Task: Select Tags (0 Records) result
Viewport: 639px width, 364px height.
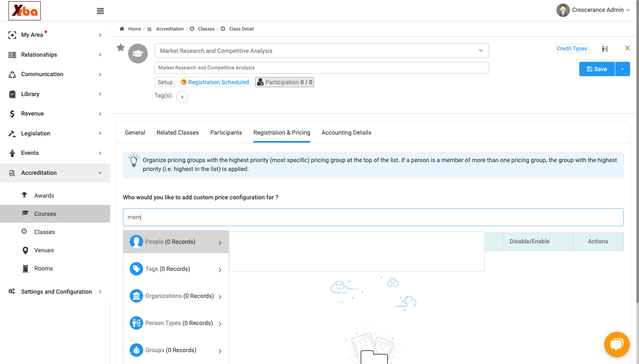Action: (x=176, y=269)
